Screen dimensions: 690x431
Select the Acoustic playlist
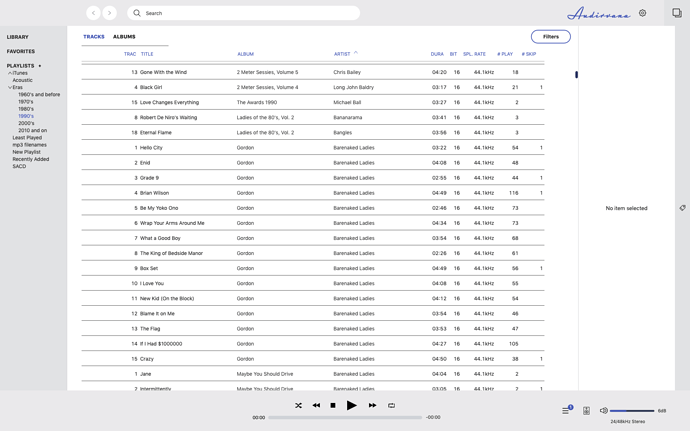[x=22, y=80]
